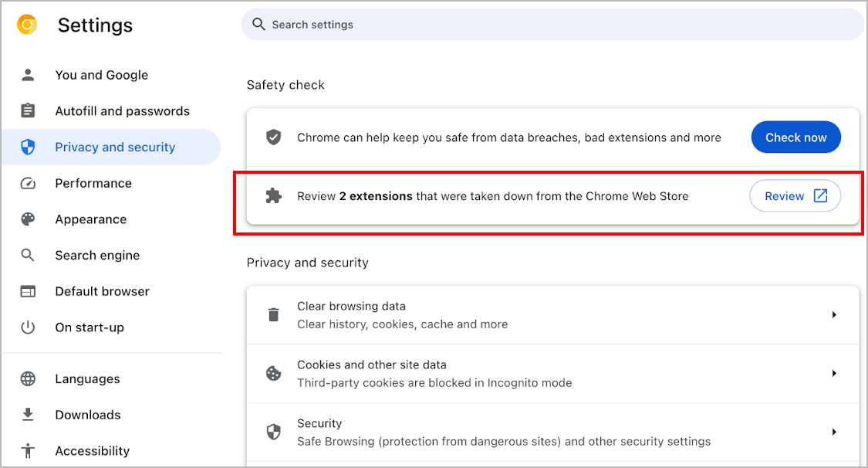The width and height of the screenshot is (868, 468).
Task: Expand the Security row arrow
Action: [834, 432]
